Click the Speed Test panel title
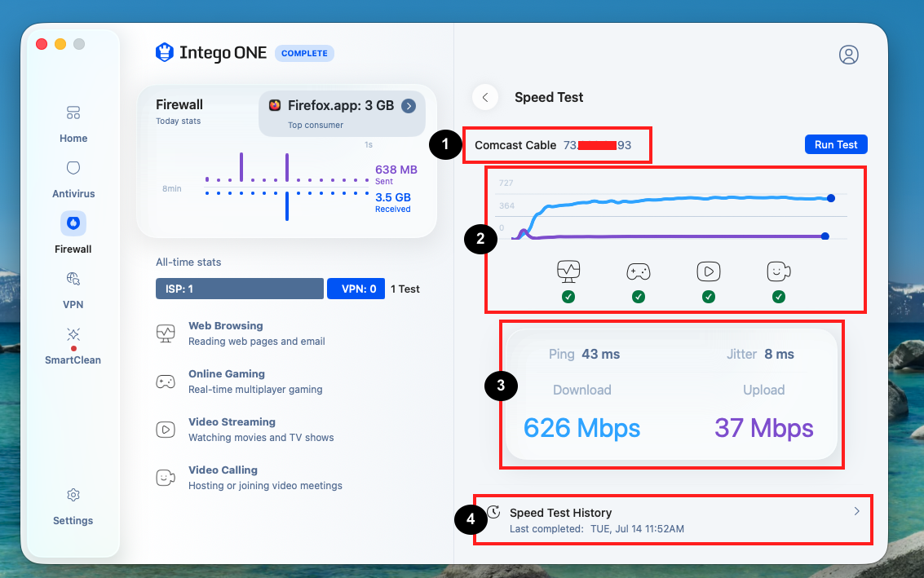Screen dimensions: 924x578 [x=549, y=97]
